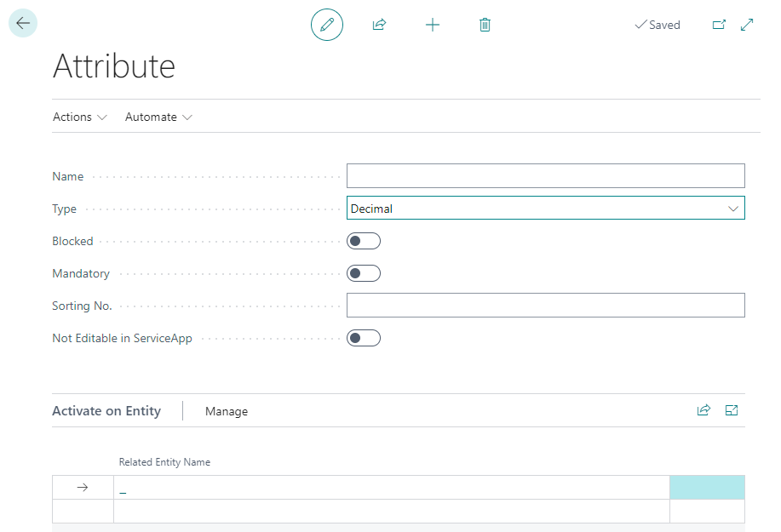
Task: Click the share icon in top toolbar
Action: coord(379,25)
